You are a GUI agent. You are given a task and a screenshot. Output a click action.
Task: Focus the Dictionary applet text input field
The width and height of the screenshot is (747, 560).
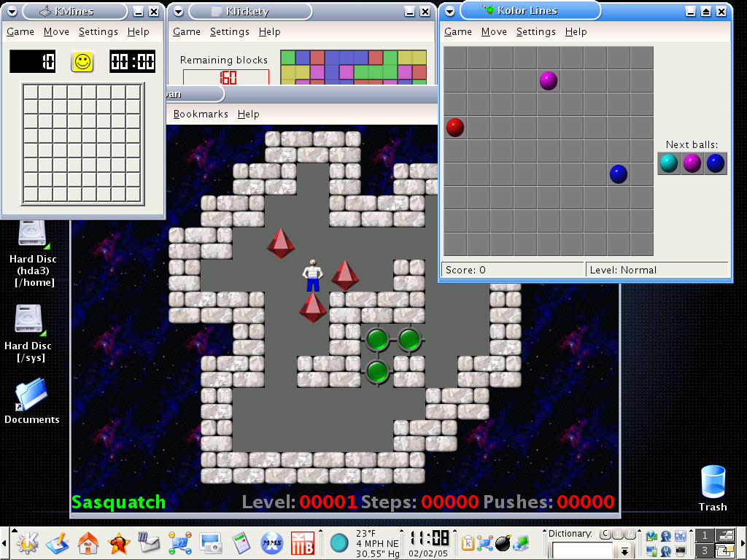(x=583, y=551)
